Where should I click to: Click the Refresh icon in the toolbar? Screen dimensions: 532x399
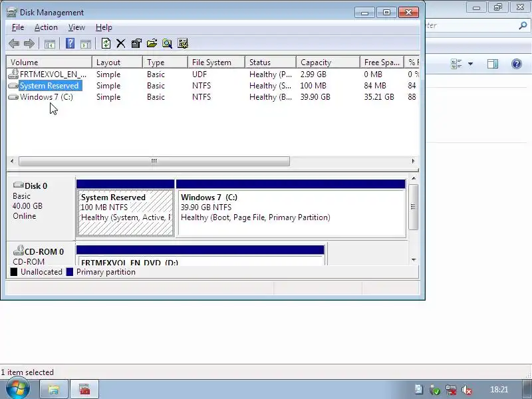coord(106,43)
